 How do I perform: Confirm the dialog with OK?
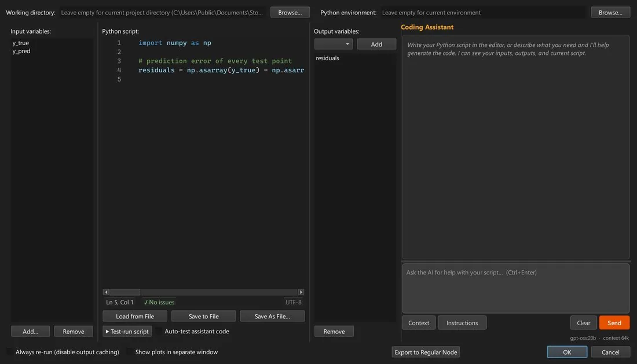click(x=567, y=352)
